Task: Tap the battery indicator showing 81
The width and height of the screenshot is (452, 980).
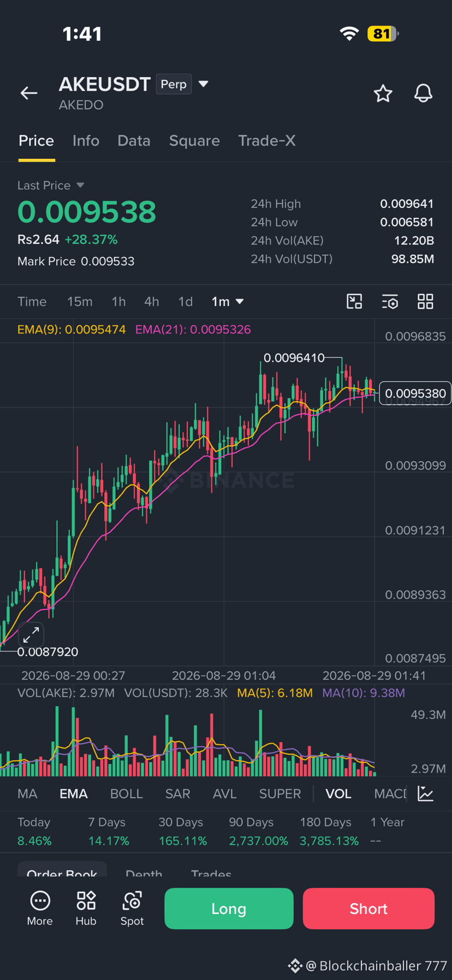Action: coord(383,34)
